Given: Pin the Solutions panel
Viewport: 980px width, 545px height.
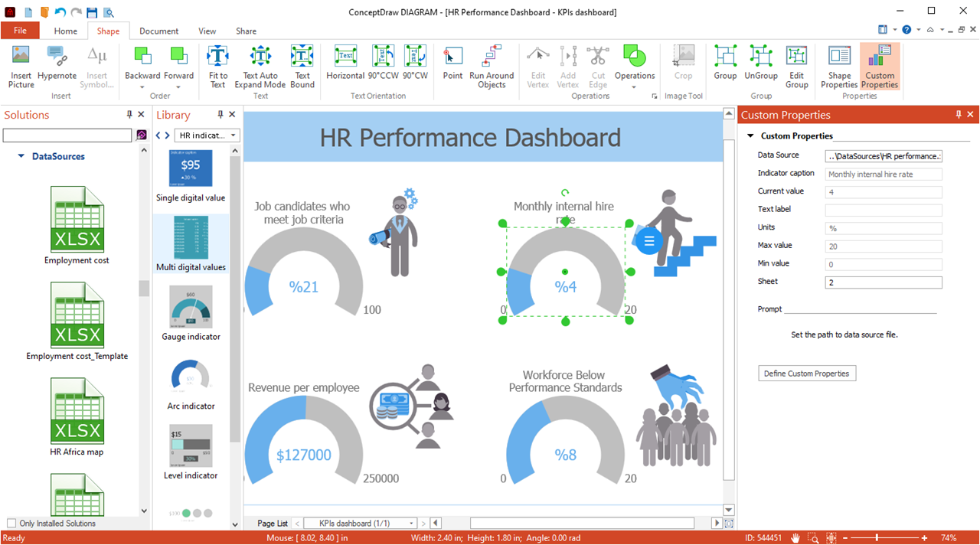Looking at the screenshot, I should pos(129,115).
